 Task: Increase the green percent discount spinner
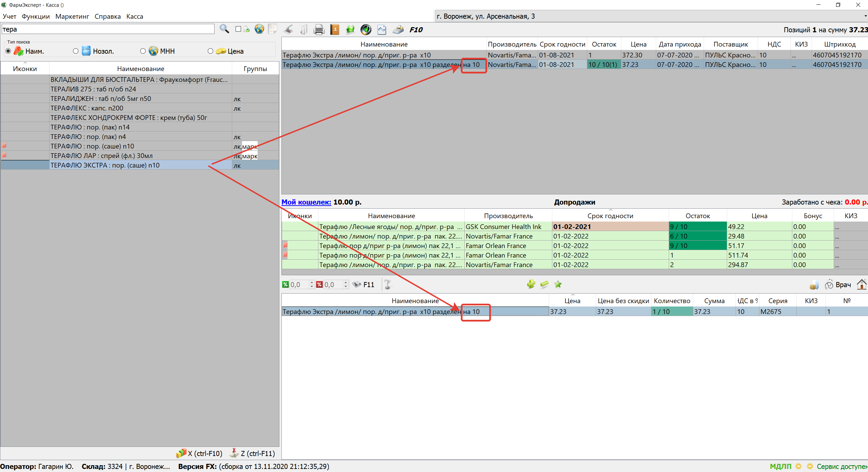[312, 282]
